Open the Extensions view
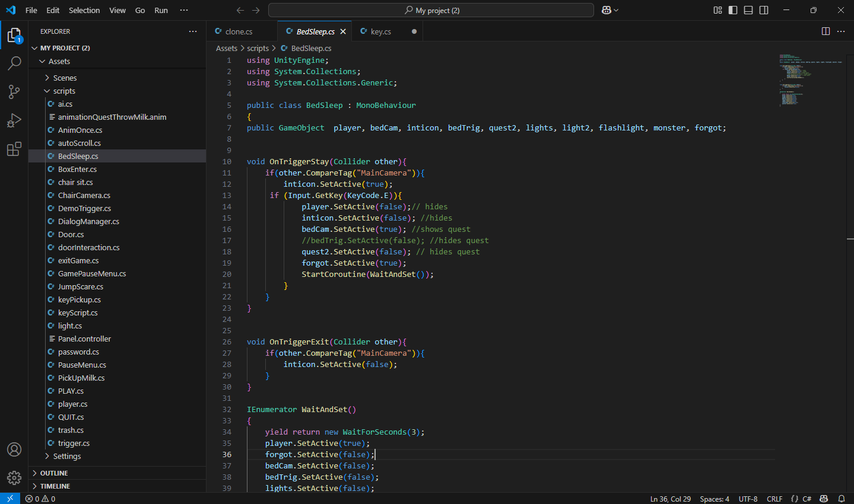The image size is (854, 504). (14, 149)
